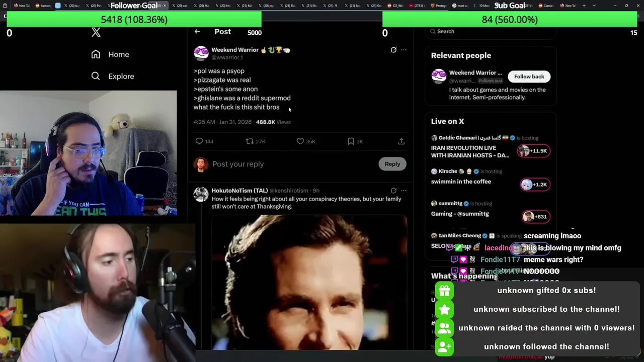Join the IRAN REVOLUTION LIVE space
Screen dimensions: 644x362
coord(470,151)
